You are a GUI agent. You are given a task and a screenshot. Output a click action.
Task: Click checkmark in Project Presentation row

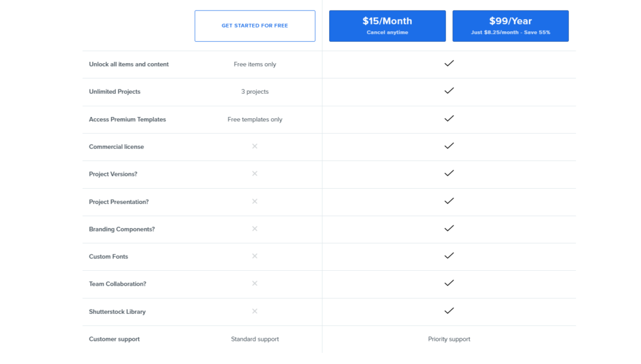(449, 201)
